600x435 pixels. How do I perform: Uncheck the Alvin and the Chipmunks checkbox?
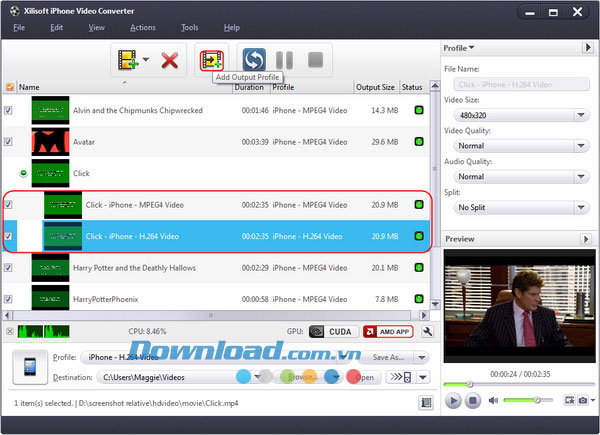[9, 110]
